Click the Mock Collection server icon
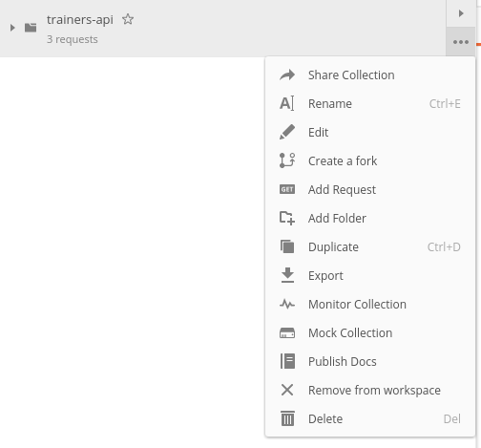Screen dimensions: 481x448 pos(287,333)
